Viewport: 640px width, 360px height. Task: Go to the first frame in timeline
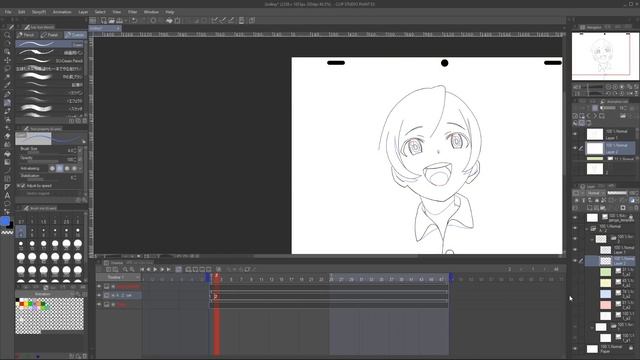pyautogui.click(x=142, y=269)
